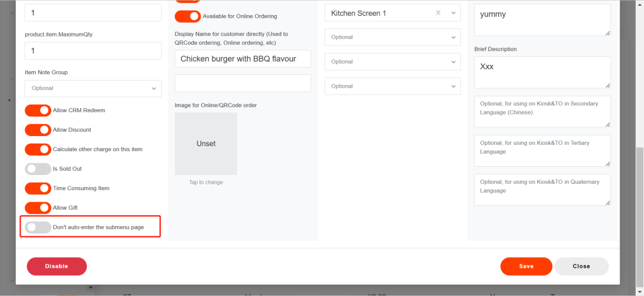Mark item as Is Sold Out
This screenshot has height=296, width=644.
point(38,169)
